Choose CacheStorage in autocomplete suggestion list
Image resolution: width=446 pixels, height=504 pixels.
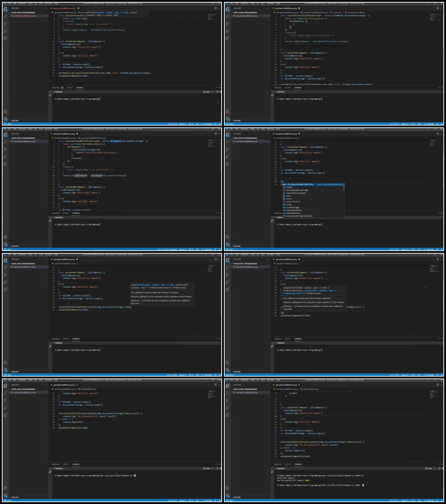(x=313, y=207)
